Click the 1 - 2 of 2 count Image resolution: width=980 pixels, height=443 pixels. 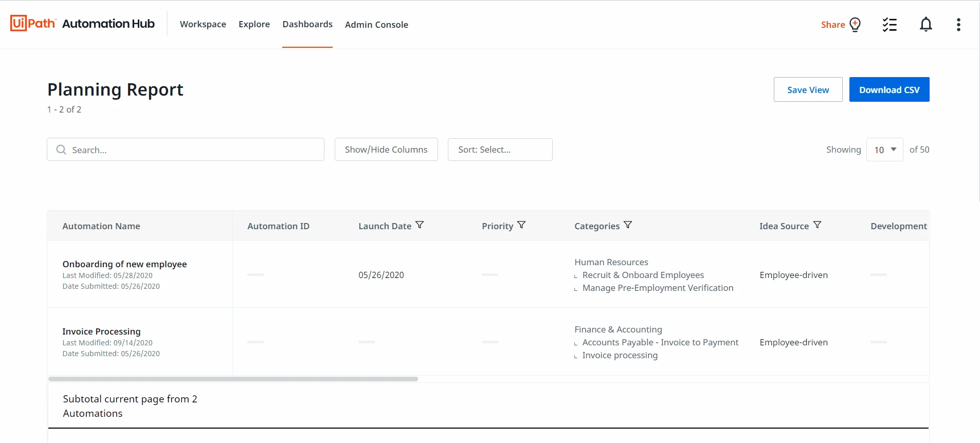point(64,109)
